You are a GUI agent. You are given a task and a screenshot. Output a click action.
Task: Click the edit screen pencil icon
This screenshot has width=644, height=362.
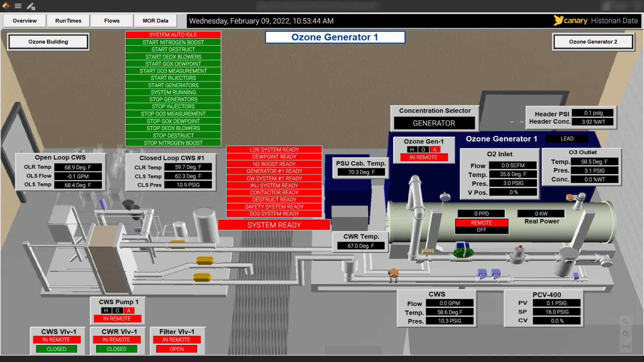[x=31, y=6]
